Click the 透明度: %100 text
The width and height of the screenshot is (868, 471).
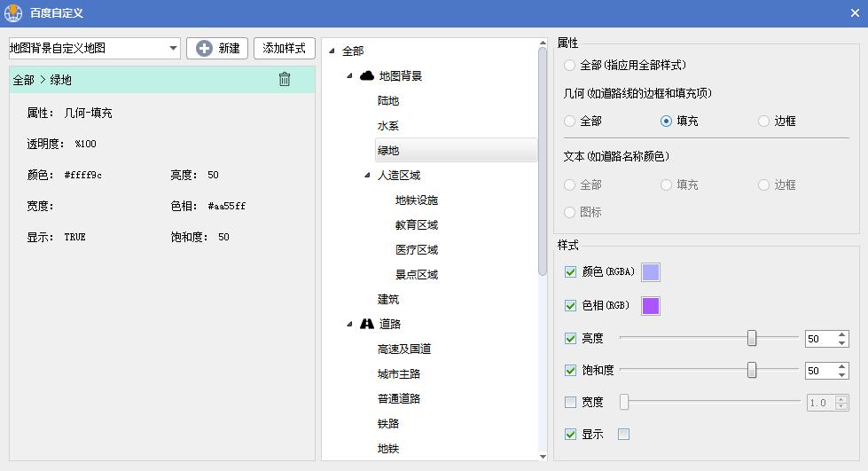61,144
